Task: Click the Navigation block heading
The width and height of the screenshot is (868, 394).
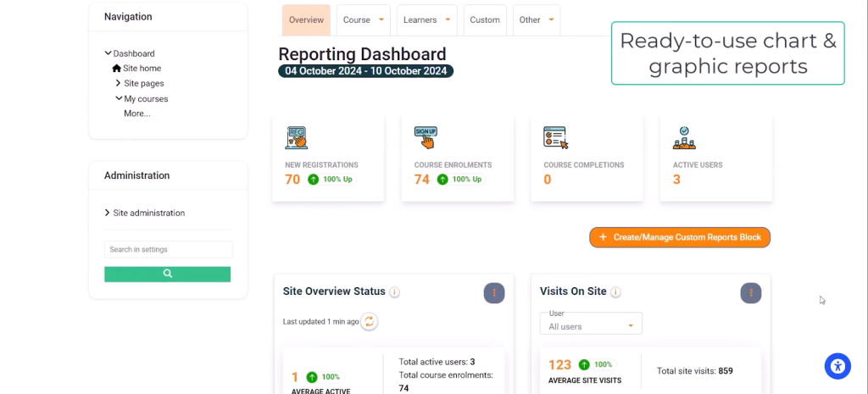Action: [x=128, y=17]
